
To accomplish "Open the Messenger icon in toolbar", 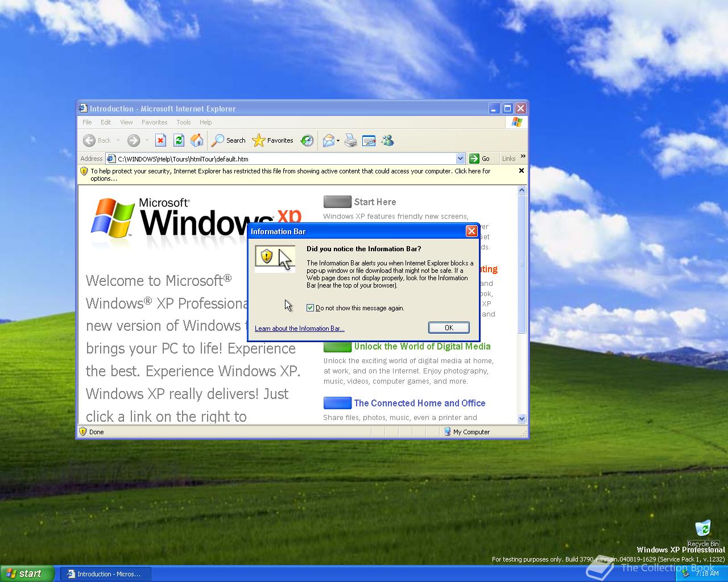I will coord(388,140).
